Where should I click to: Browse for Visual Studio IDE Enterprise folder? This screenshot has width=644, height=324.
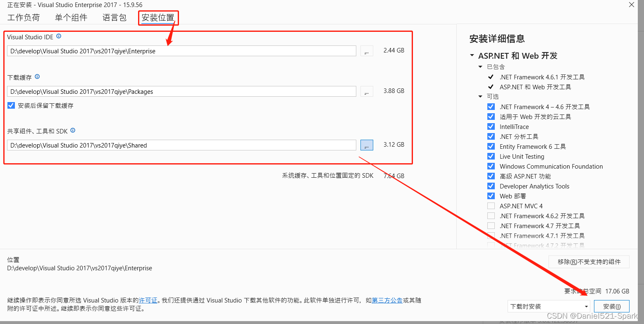tap(367, 51)
